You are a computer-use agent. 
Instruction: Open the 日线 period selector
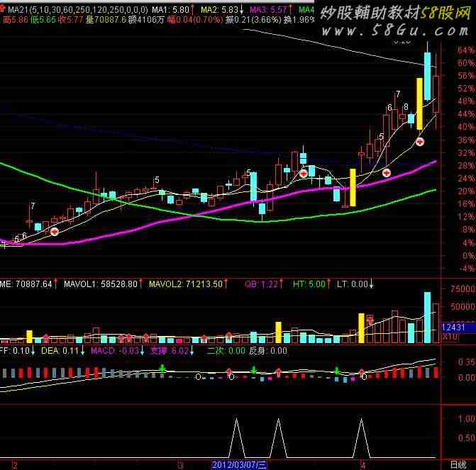pyautogui.click(x=458, y=464)
